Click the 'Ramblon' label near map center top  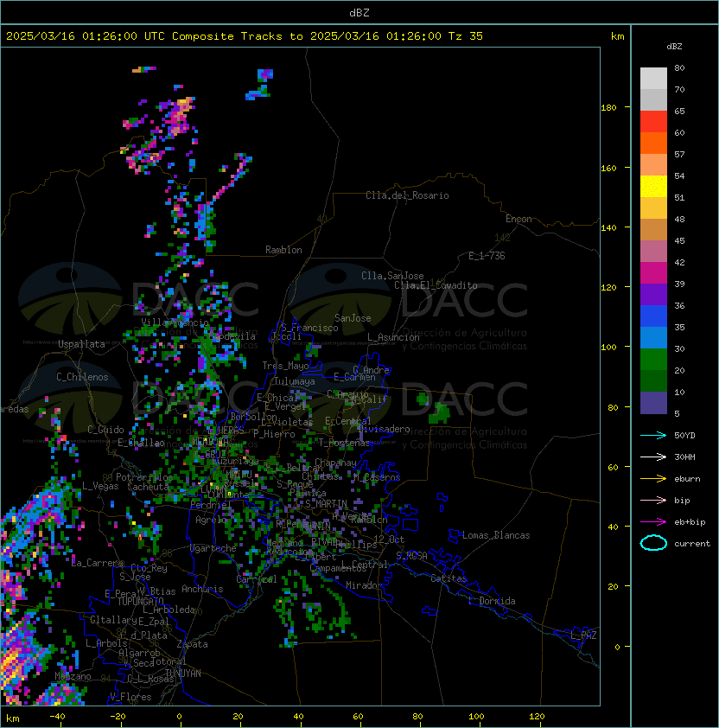(283, 250)
